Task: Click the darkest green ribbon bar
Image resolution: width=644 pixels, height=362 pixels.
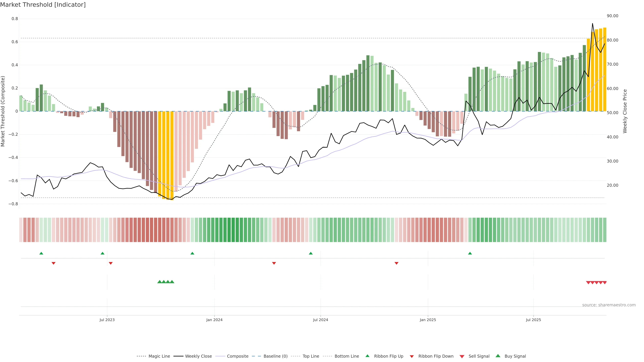Action: point(233,230)
